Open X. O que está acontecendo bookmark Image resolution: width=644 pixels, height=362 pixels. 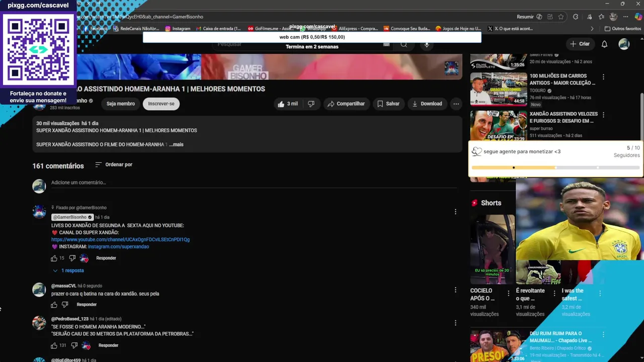tap(510, 29)
